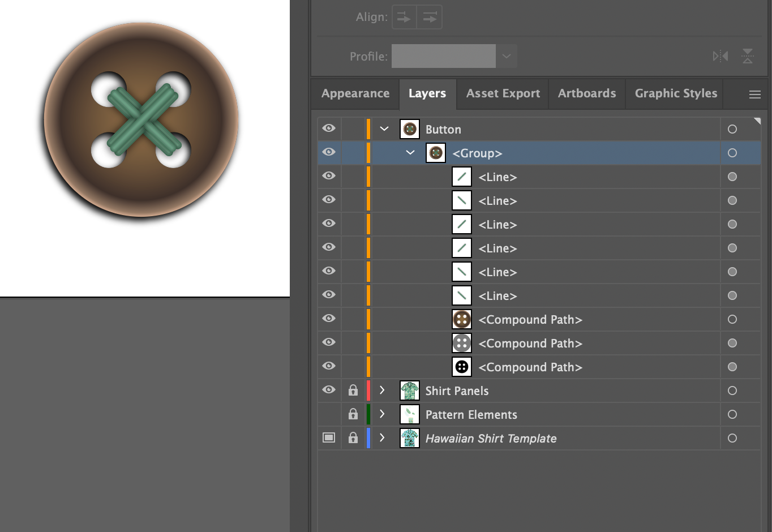This screenshot has height=532, width=772.
Task: Hide the Button layer with its eye
Action: [329, 128]
